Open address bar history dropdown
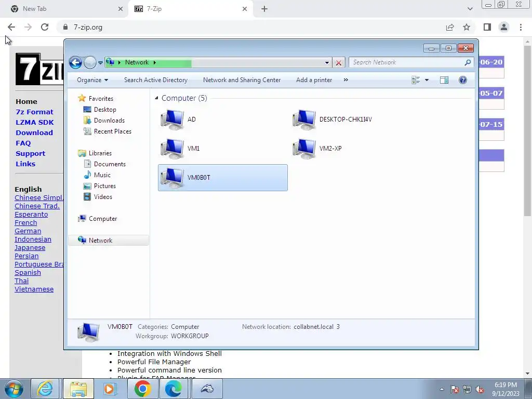532x399 pixels. click(x=327, y=63)
